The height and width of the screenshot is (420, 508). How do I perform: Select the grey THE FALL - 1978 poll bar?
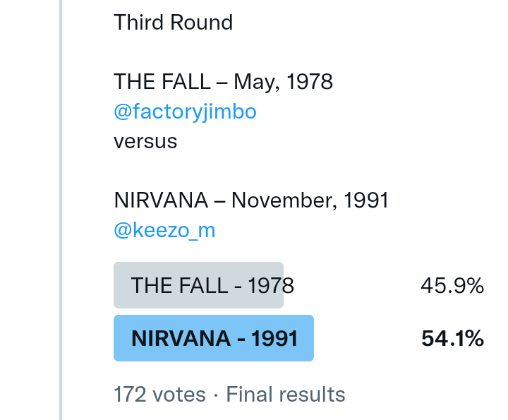point(198,285)
